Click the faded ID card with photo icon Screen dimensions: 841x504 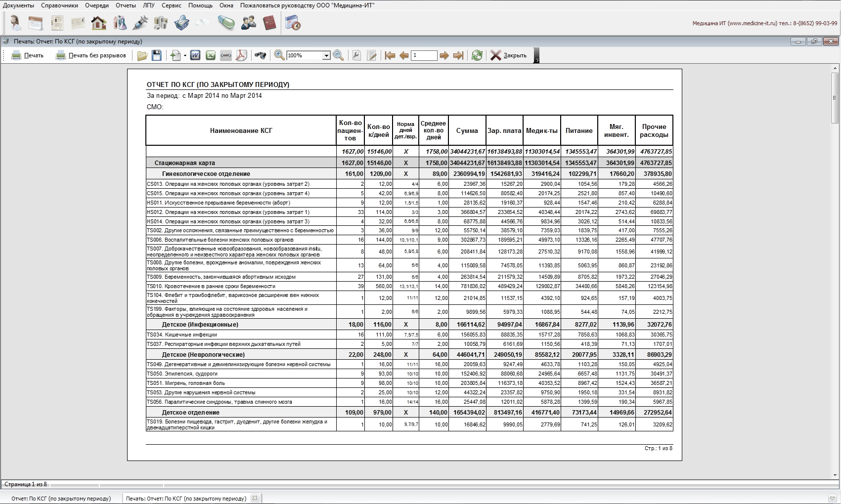click(x=78, y=23)
